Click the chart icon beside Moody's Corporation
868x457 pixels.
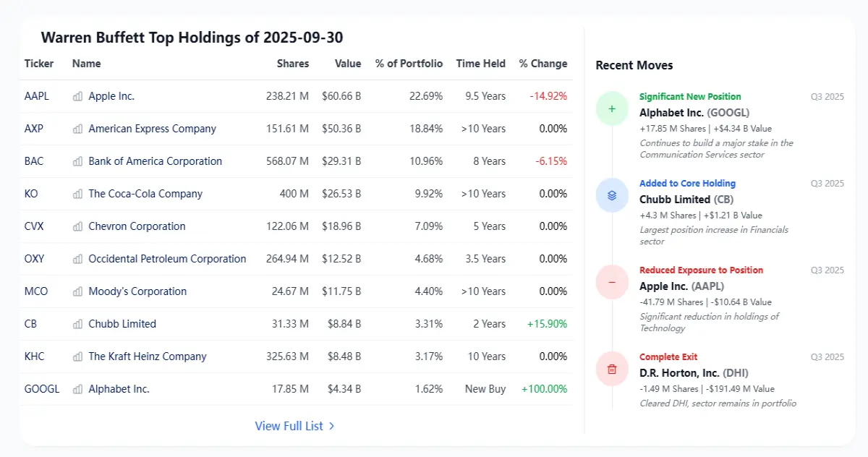pos(77,291)
